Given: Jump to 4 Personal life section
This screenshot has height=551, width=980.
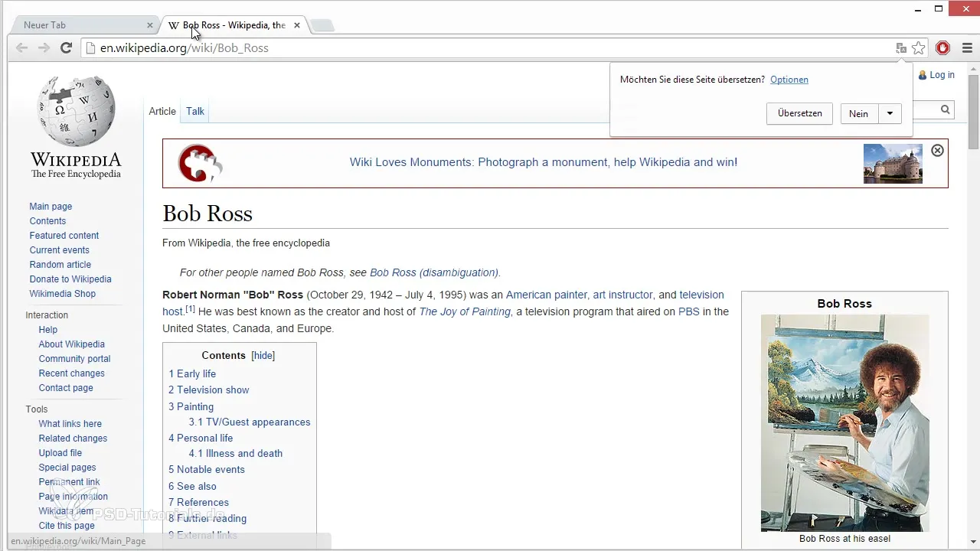Looking at the screenshot, I should (201, 439).
